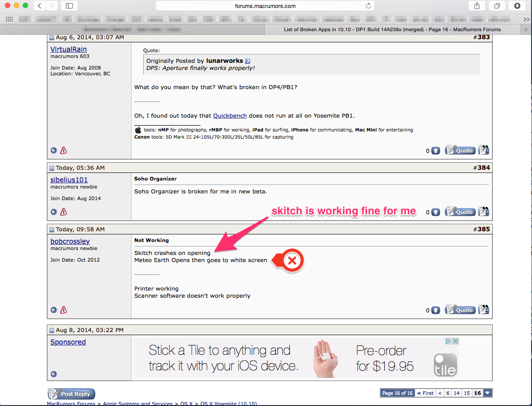Viewport: 532px width, 406px height.
Task: Go back with Safari's back arrow
Action: [40, 6]
